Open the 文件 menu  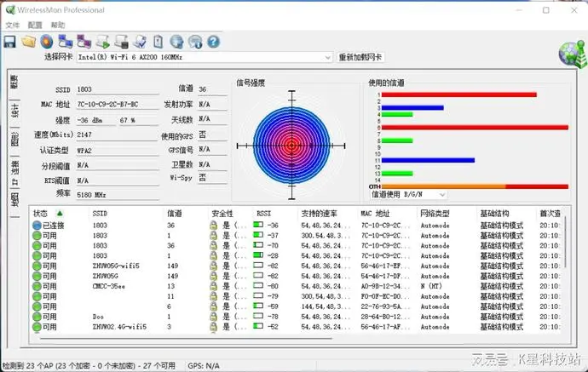13,25
